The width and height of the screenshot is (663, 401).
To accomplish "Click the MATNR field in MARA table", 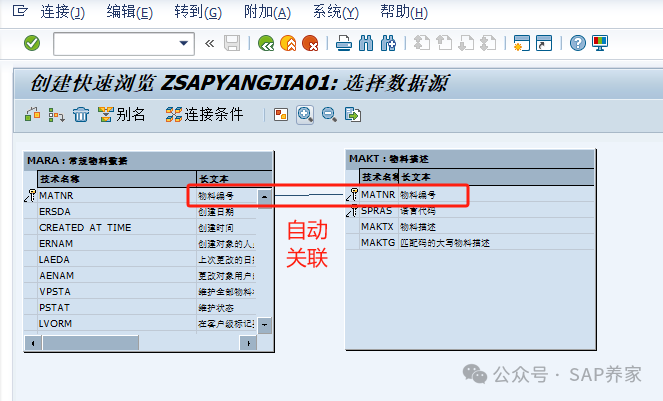I will pos(56,196).
